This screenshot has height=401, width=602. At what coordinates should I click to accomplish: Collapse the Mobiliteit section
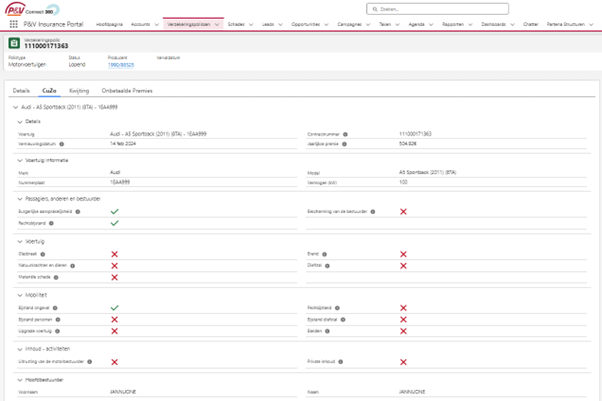click(20, 295)
